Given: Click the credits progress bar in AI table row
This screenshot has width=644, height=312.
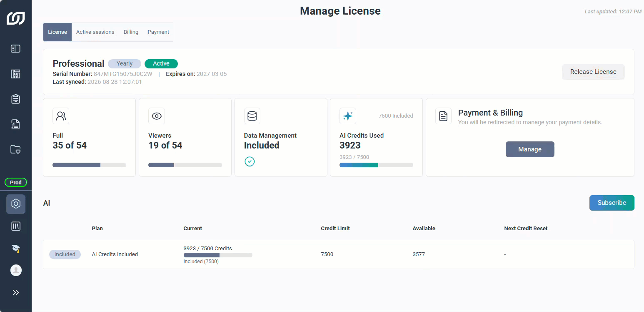Looking at the screenshot, I should click(x=218, y=255).
